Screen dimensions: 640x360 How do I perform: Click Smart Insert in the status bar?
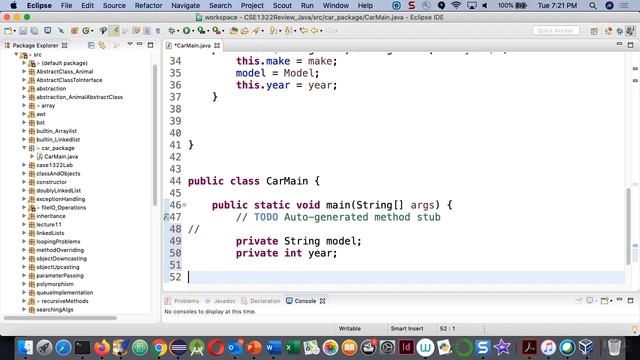407,329
